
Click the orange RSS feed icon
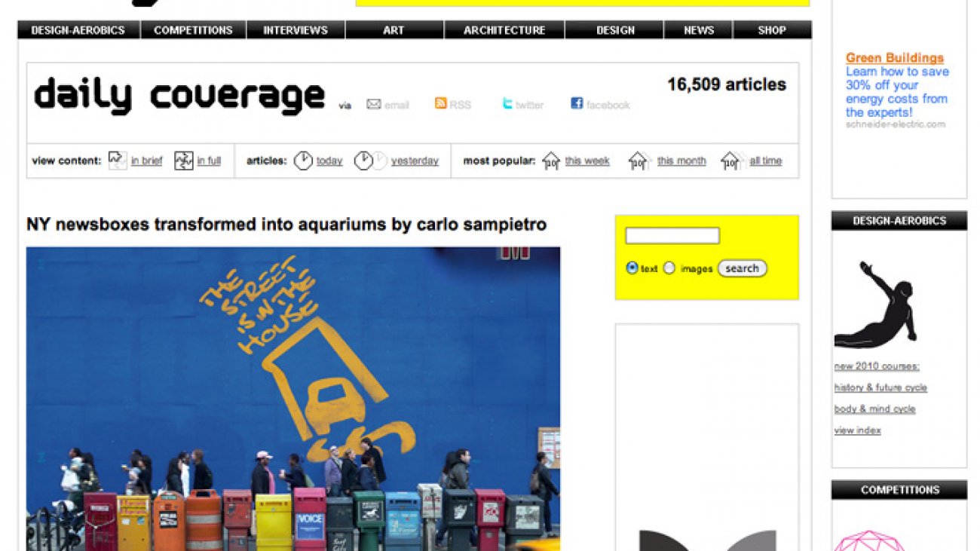click(440, 103)
